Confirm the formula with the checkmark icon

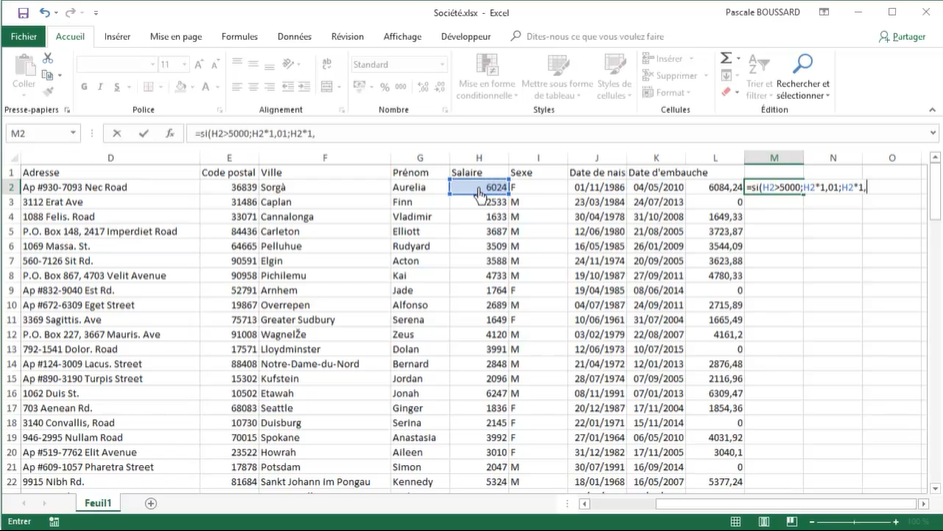tap(143, 133)
